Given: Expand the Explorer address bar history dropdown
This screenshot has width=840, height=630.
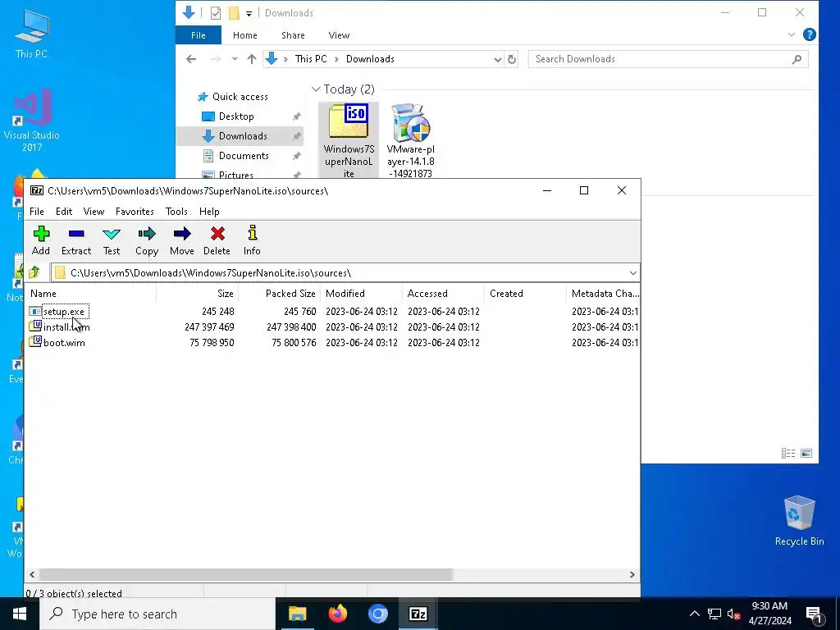Looking at the screenshot, I should tap(498, 59).
